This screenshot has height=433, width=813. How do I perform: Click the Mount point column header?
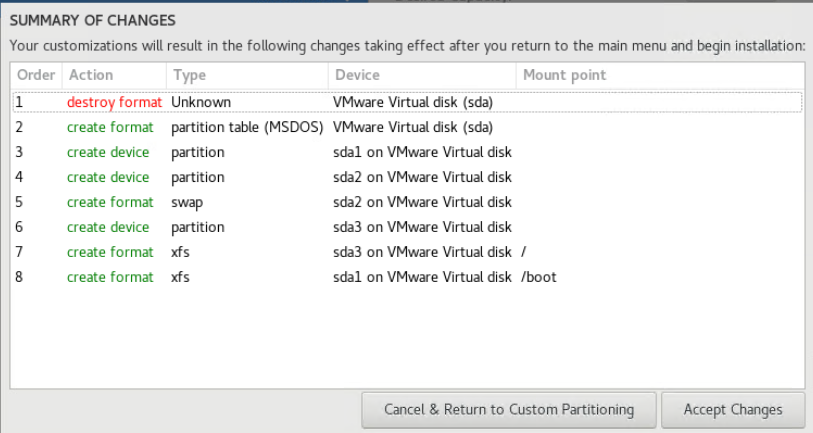564,75
